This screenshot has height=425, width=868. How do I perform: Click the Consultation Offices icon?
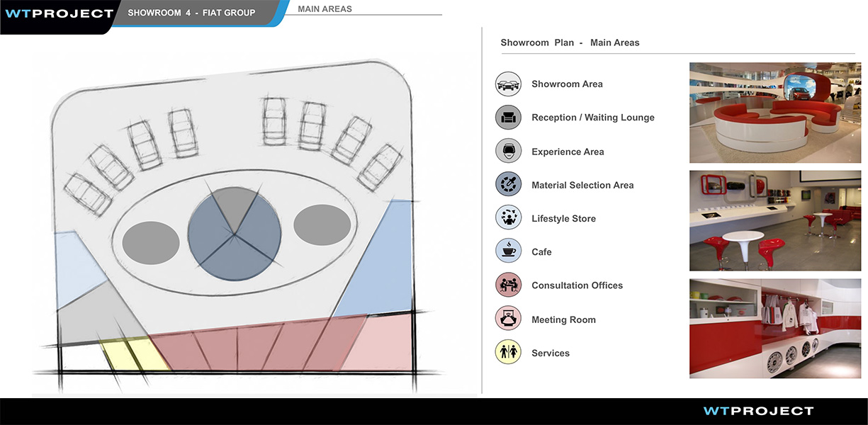pyautogui.click(x=508, y=285)
